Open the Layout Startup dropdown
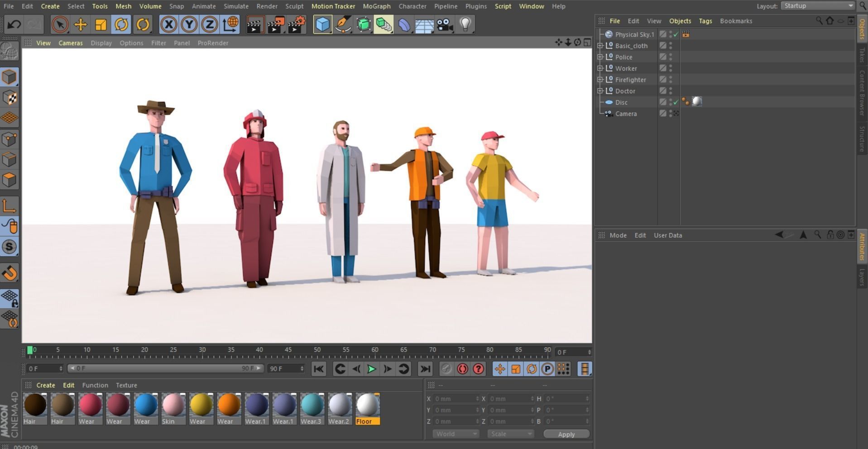 click(x=818, y=6)
